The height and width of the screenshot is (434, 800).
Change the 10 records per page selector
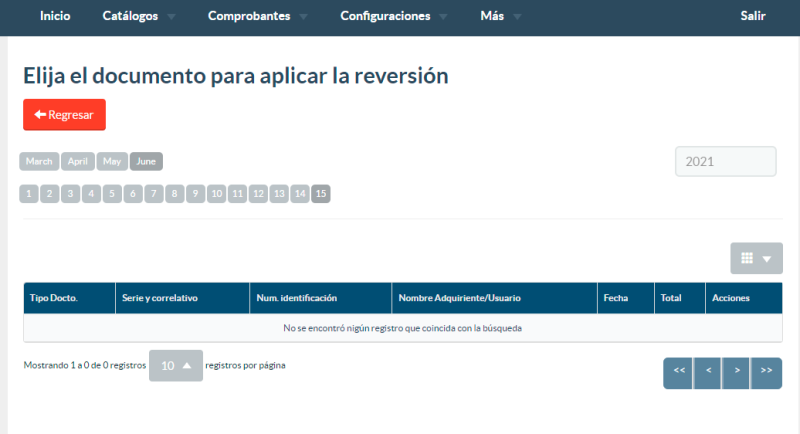point(175,366)
